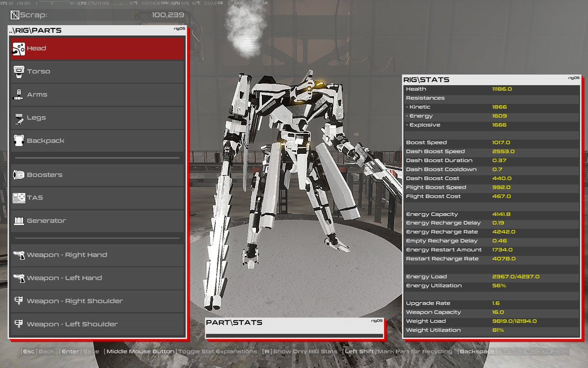Viewport: 588px width, 368px height.
Task: Click the TAS module icon
Action: pyautogui.click(x=19, y=198)
